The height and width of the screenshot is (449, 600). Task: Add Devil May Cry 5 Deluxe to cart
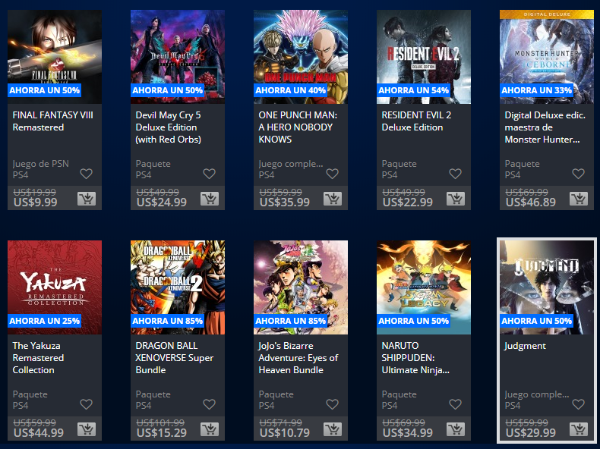pyautogui.click(x=210, y=199)
